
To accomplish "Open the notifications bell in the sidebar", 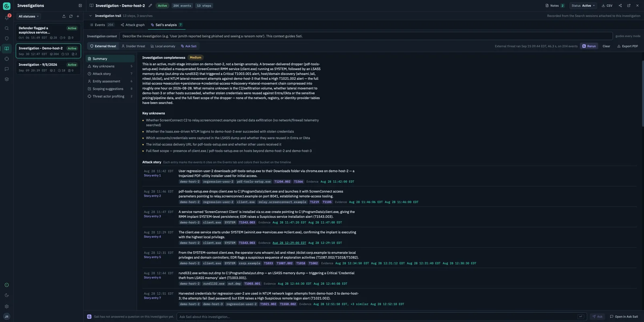I will [x=6, y=18].
